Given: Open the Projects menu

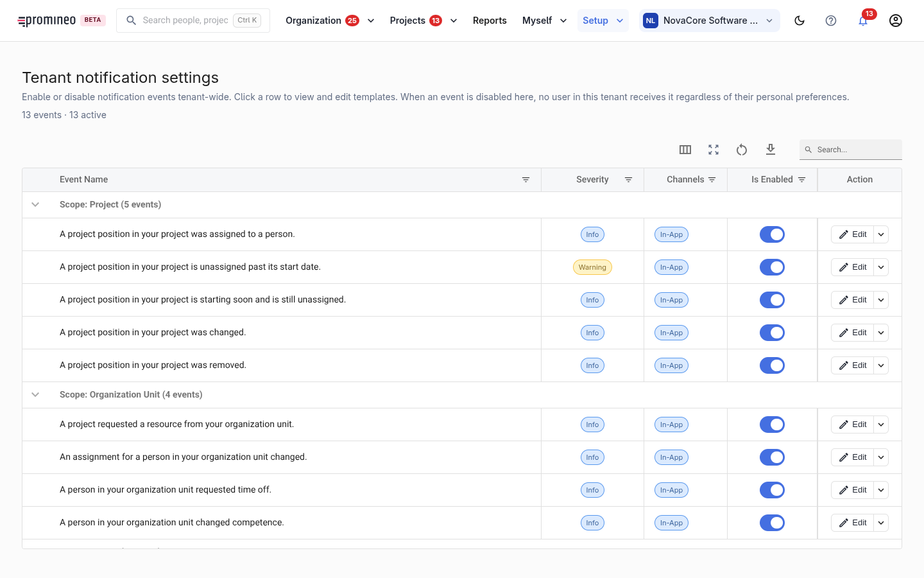Looking at the screenshot, I should tap(424, 21).
